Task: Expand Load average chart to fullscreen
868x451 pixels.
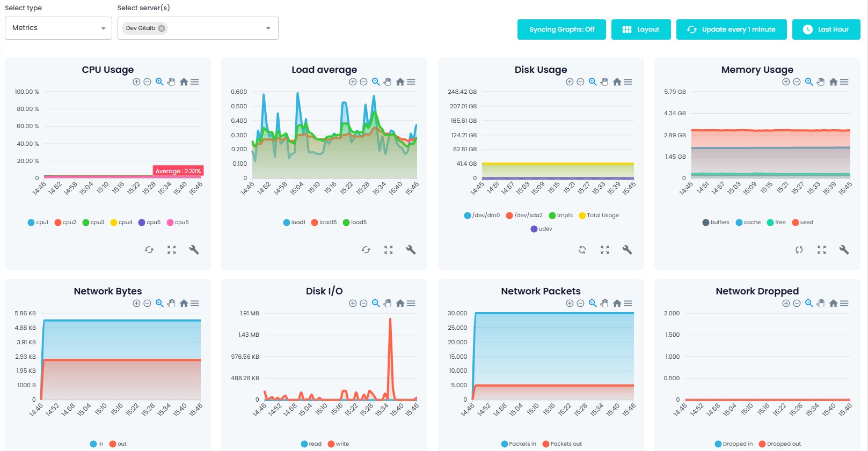Action: tap(389, 250)
